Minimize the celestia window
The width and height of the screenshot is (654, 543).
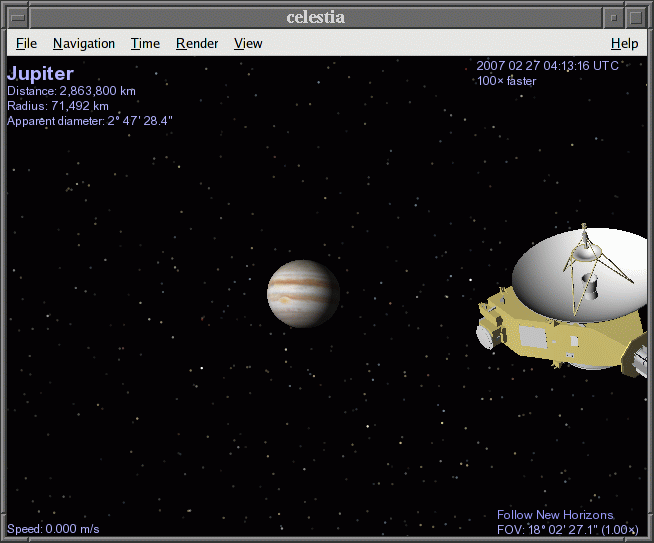[614, 17]
